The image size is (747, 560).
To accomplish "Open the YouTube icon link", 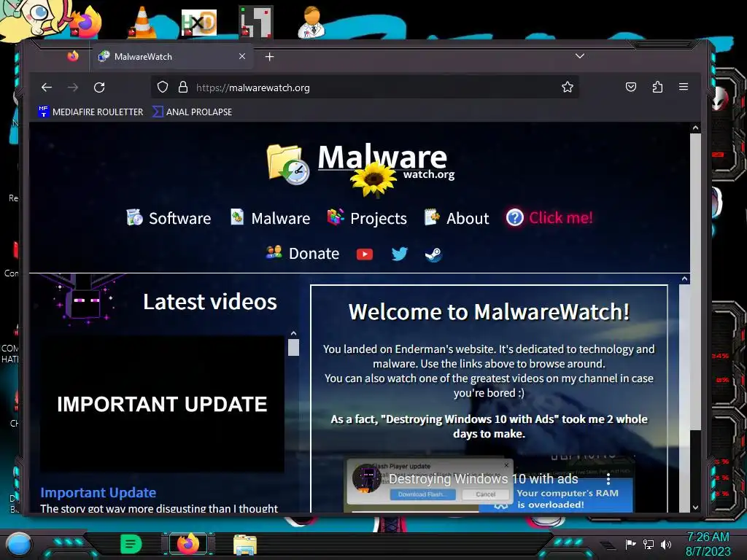I will point(365,254).
